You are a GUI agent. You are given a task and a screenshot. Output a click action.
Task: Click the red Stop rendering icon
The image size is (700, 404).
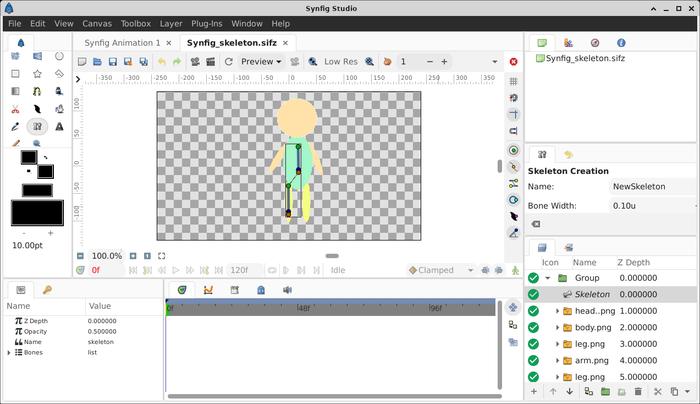coord(513,62)
